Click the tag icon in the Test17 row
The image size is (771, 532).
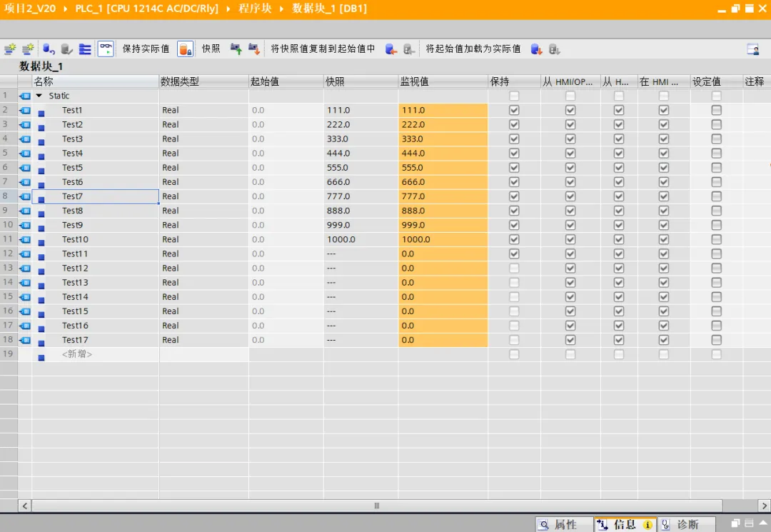pyautogui.click(x=25, y=340)
